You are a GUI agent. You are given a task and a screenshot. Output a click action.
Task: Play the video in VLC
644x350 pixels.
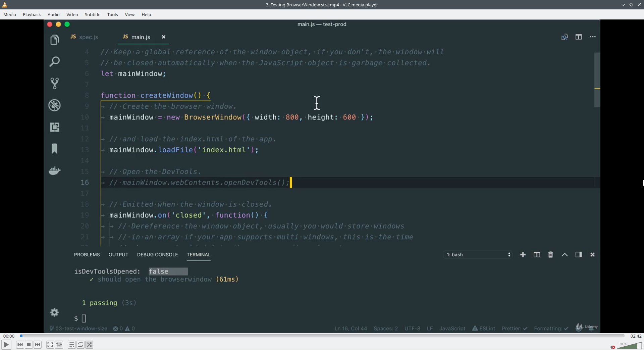[6, 345]
